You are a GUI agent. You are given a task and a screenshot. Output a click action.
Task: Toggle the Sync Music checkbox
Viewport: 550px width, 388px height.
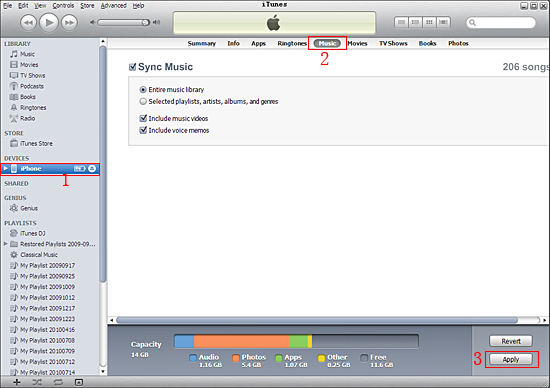(132, 67)
